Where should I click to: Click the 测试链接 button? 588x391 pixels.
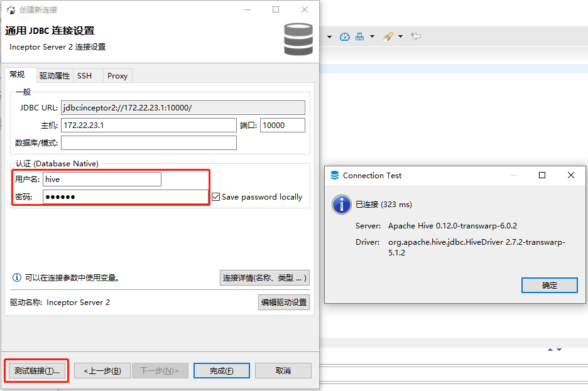36,370
